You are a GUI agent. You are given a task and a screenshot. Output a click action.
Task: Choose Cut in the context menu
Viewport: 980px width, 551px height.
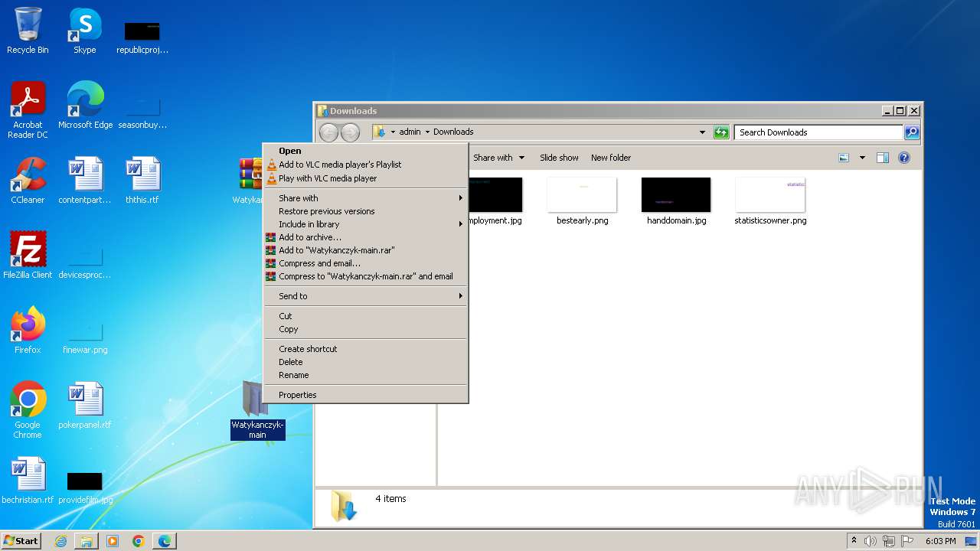point(366,316)
